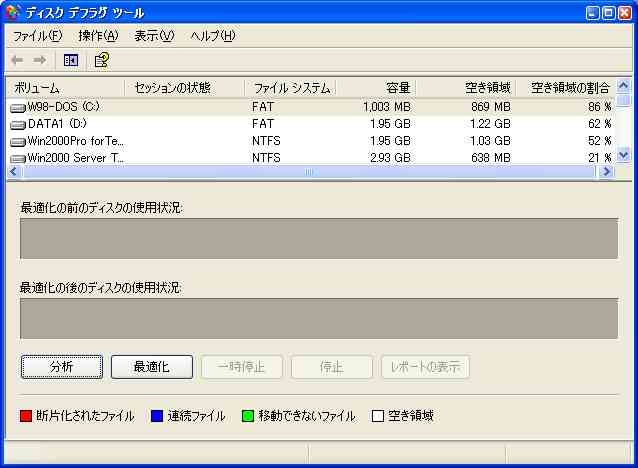Click FAT file system cell for DATA1
638x468 pixels.
(263, 124)
